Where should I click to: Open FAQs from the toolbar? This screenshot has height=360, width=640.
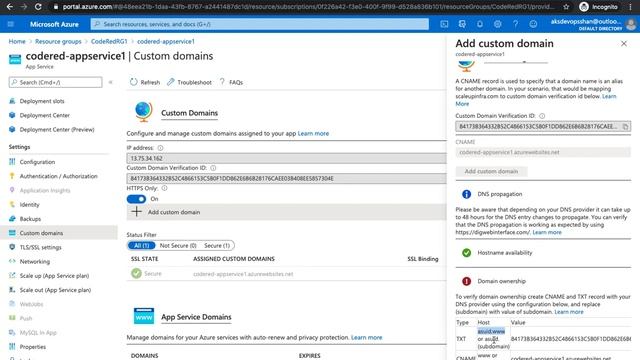(x=231, y=82)
